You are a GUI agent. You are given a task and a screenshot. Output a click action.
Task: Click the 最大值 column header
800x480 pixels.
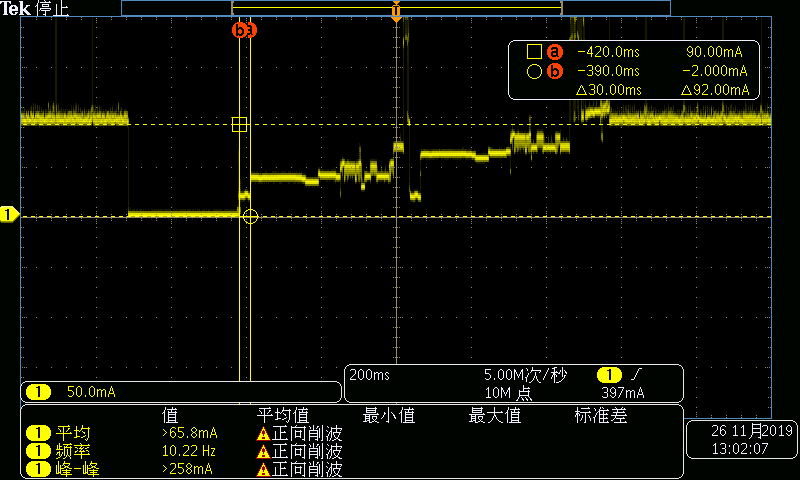coord(495,415)
